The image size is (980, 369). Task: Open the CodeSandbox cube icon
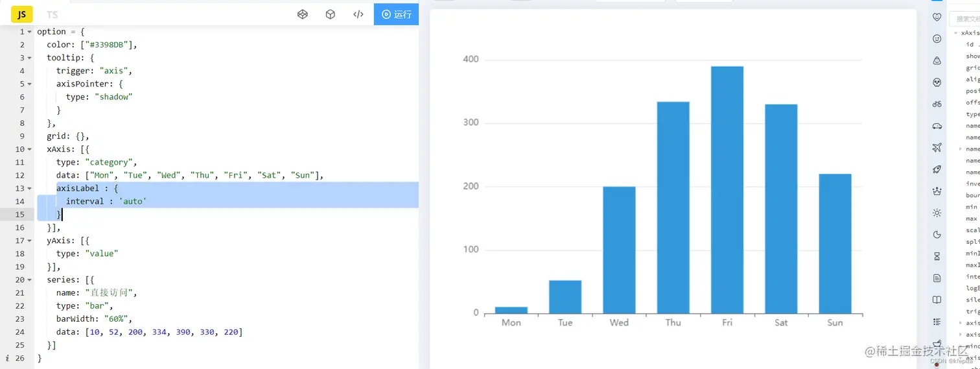click(x=331, y=14)
